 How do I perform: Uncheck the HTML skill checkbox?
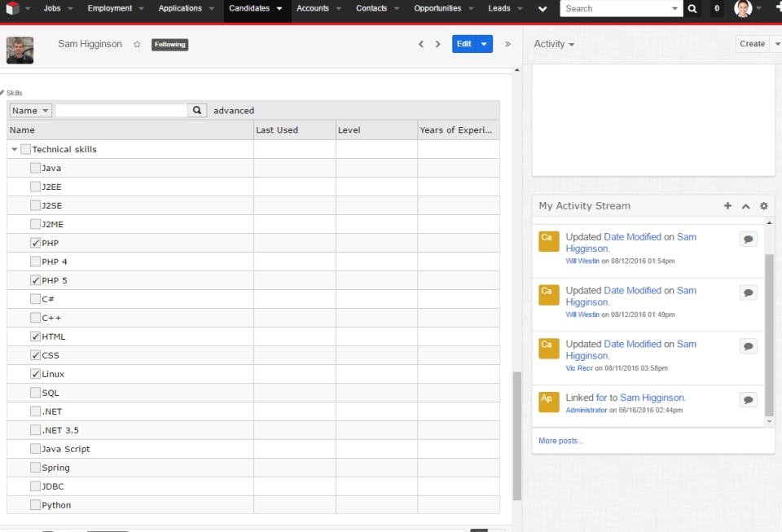tap(35, 336)
